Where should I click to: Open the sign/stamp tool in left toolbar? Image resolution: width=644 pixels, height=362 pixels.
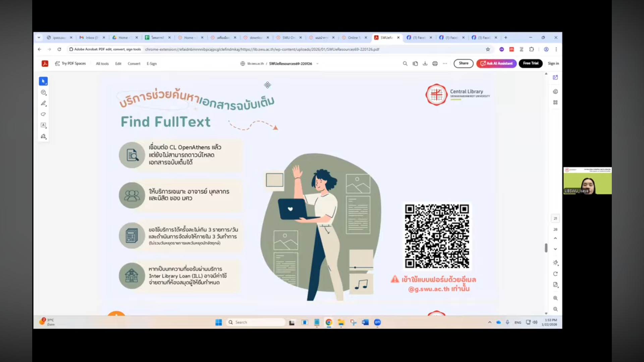[43, 136]
